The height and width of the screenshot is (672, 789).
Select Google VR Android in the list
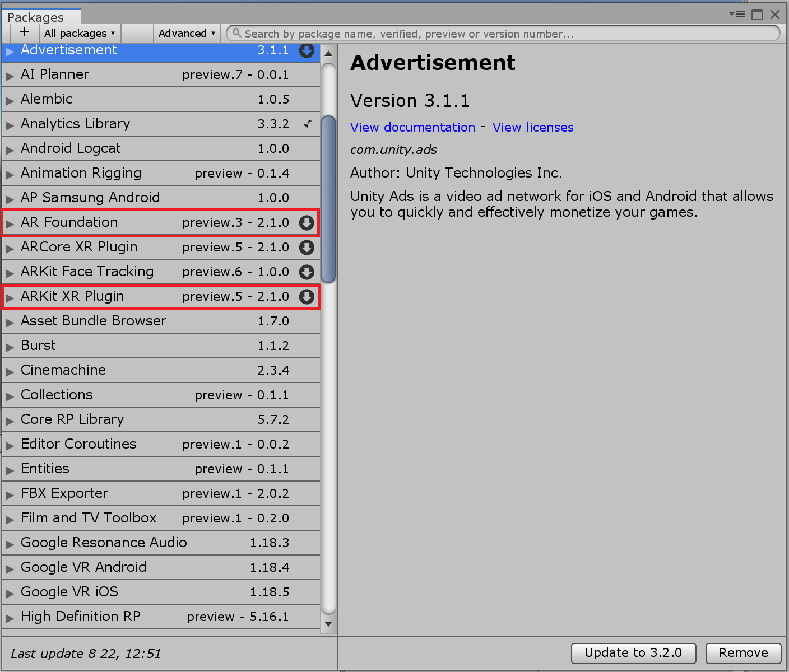83,567
